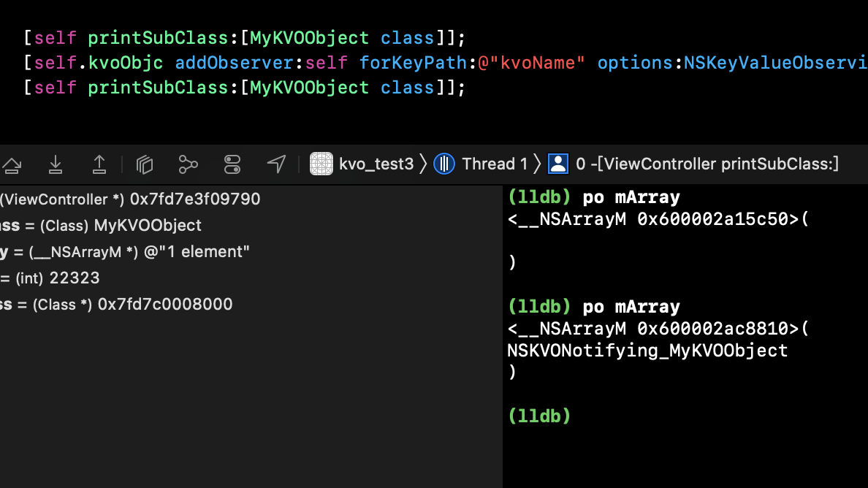868x488 pixels.
Task: Click the Simulate Location arrow icon
Action: point(276,164)
